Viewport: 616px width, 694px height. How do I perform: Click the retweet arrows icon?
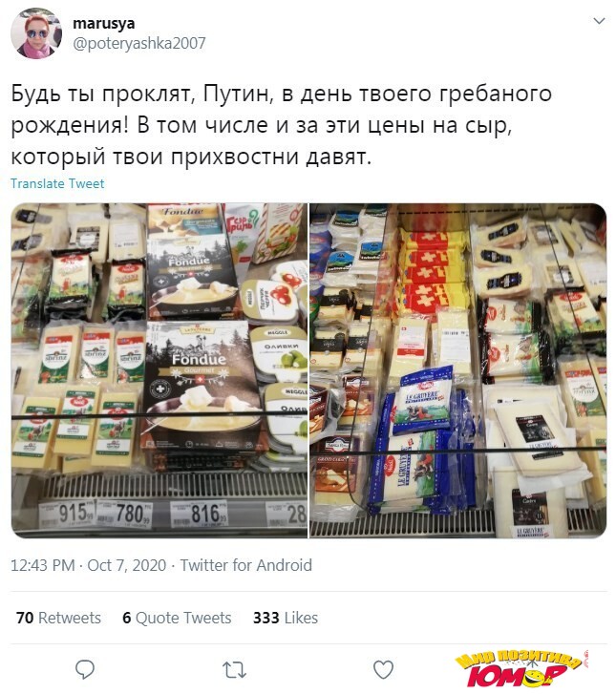pos(234,669)
